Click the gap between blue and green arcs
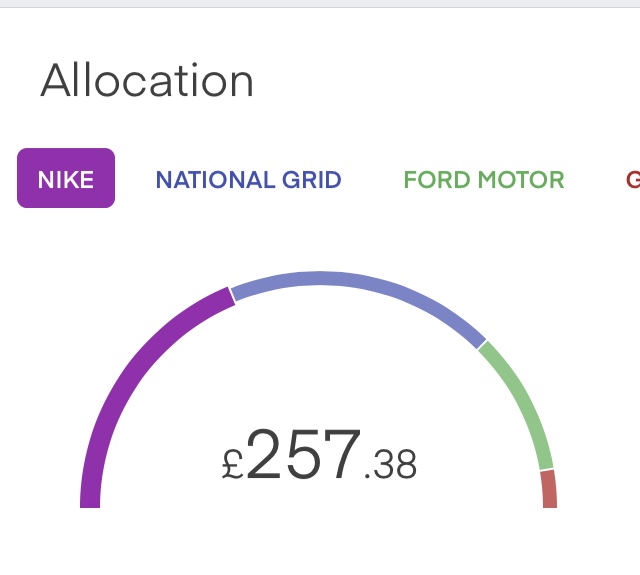640x575 pixels. point(482,345)
